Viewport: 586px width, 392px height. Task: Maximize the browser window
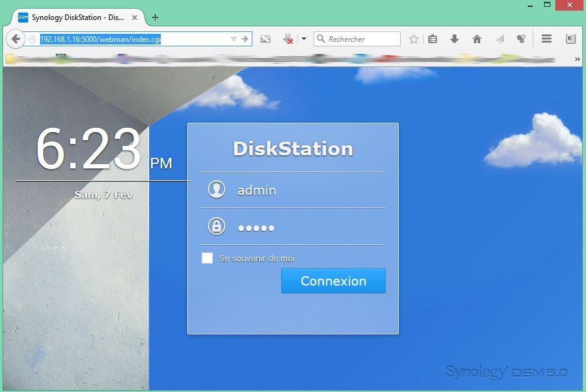click(x=547, y=5)
